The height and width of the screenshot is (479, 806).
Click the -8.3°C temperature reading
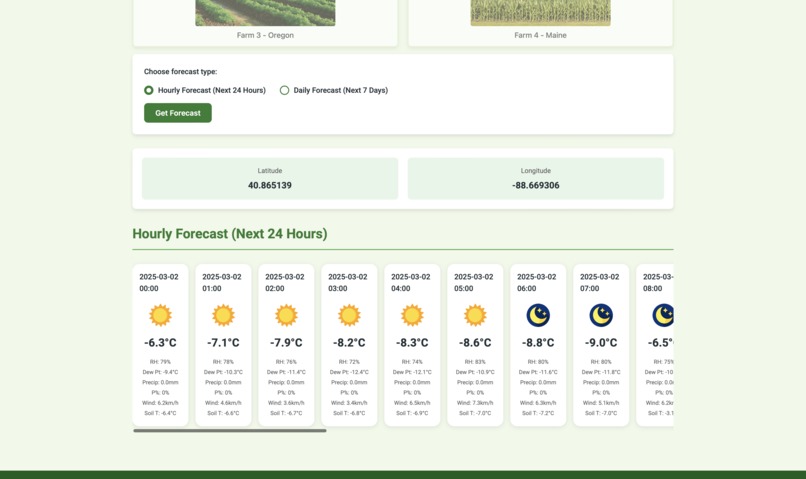tap(412, 342)
